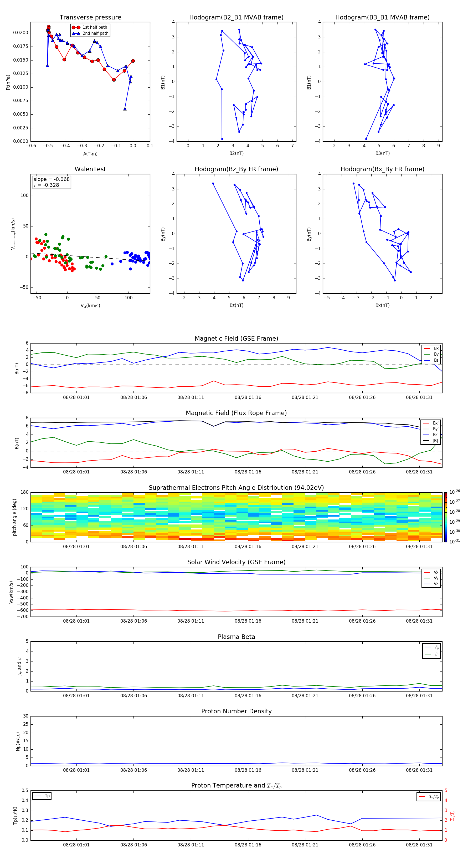
Task: Click the V_A(km/s) axis label under WalenTest
Action: [x=90, y=306]
